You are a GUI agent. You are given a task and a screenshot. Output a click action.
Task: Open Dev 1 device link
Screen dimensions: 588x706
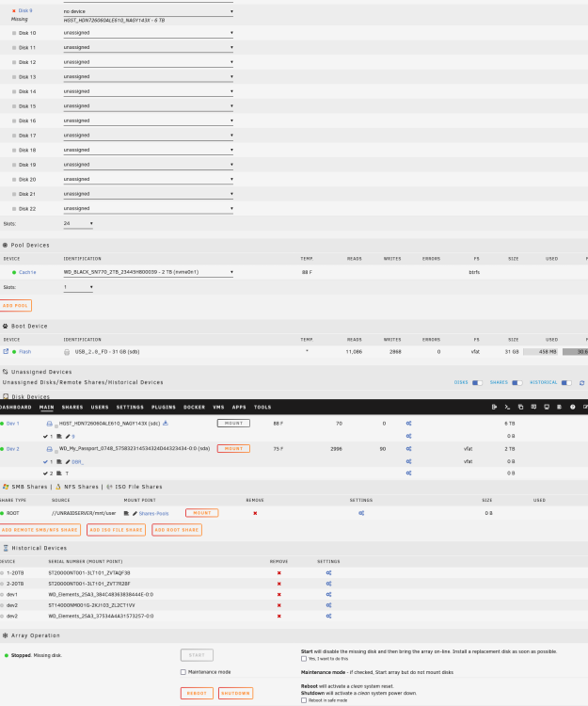click(12, 424)
